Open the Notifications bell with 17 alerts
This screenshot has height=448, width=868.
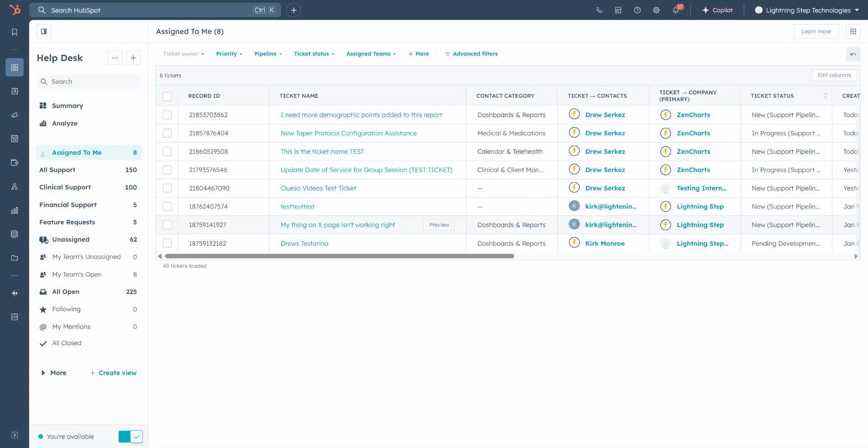[x=675, y=10]
